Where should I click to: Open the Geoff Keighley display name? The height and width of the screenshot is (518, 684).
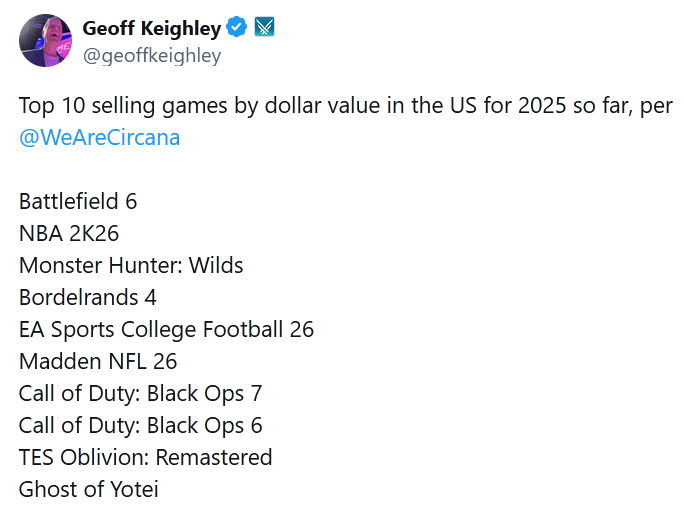click(152, 27)
